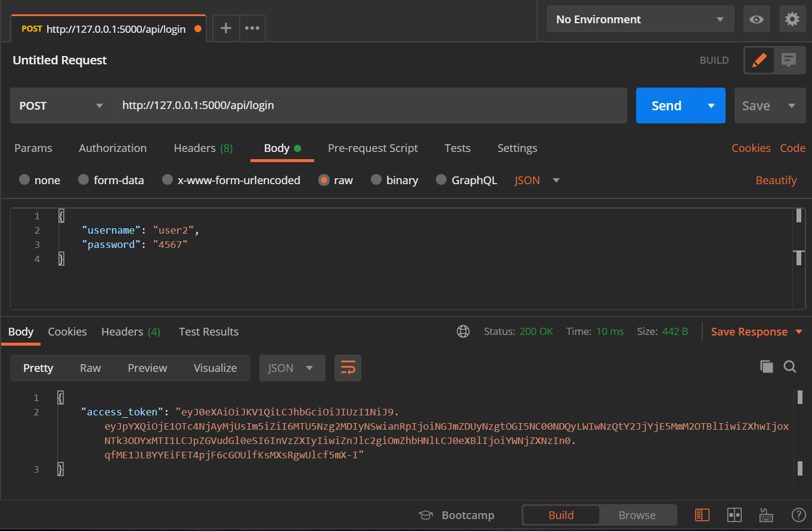Click the "user2" username value
This screenshot has width=812, height=531.
(x=173, y=230)
